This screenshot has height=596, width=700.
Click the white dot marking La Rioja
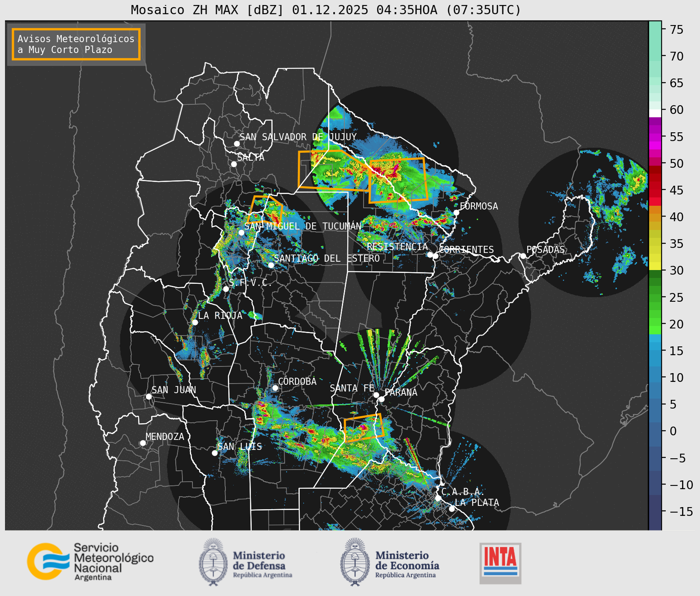pos(195,322)
